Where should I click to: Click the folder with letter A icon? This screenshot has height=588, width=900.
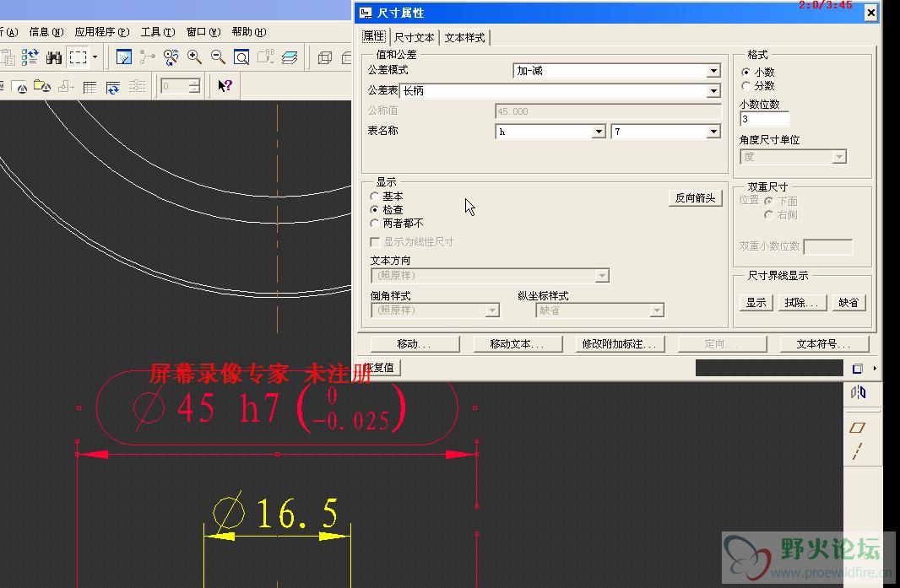42,87
